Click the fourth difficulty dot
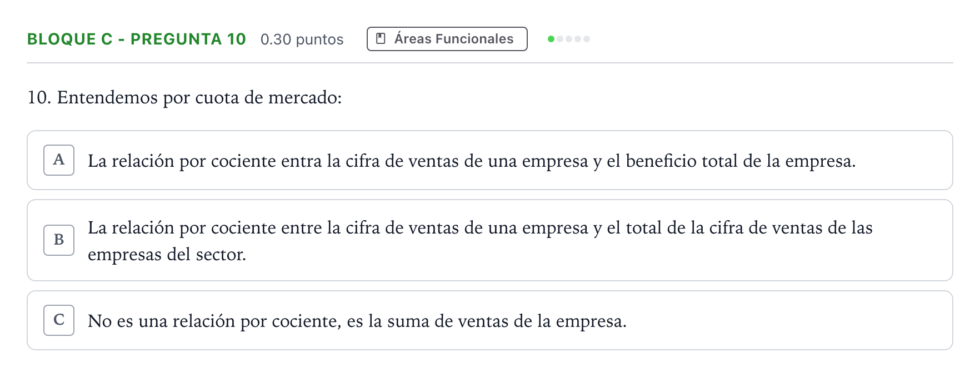980x377 pixels. 578,39
